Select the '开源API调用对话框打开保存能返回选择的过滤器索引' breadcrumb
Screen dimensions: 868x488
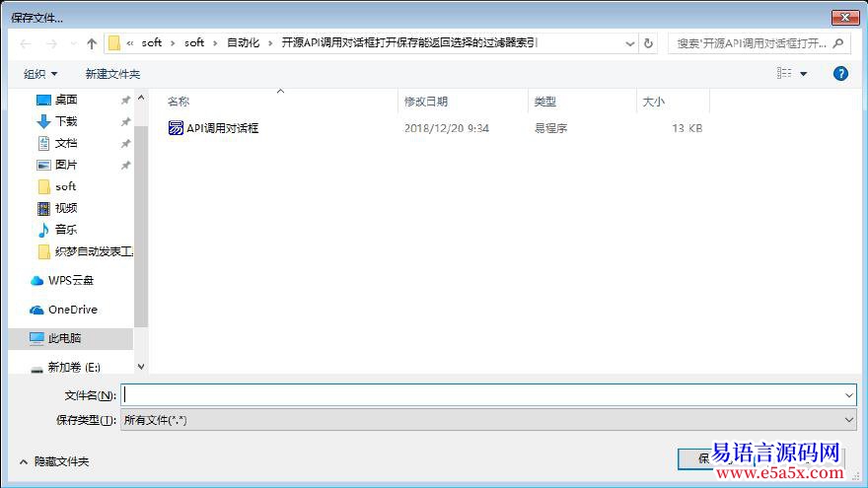point(409,42)
